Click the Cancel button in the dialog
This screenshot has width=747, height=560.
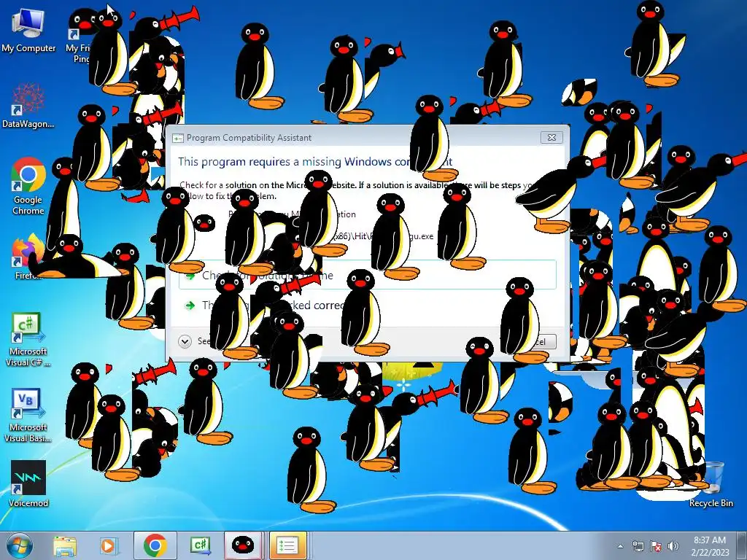538,341
